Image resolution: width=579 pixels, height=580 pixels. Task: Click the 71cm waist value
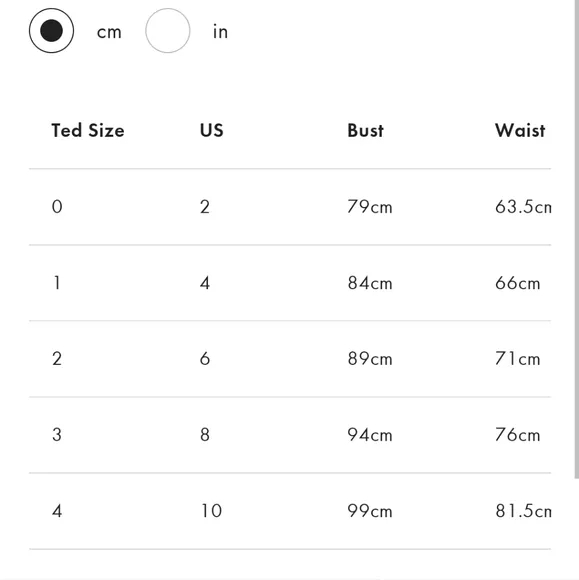pos(518,359)
